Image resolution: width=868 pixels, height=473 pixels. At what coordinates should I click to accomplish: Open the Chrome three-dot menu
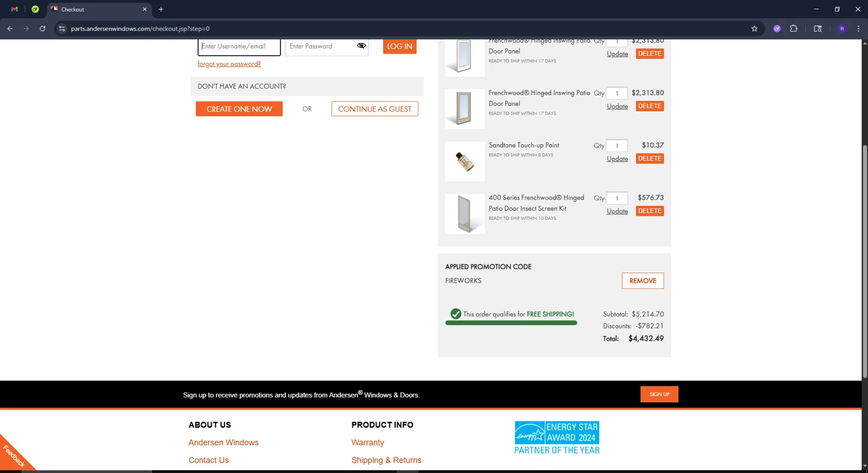pos(858,28)
